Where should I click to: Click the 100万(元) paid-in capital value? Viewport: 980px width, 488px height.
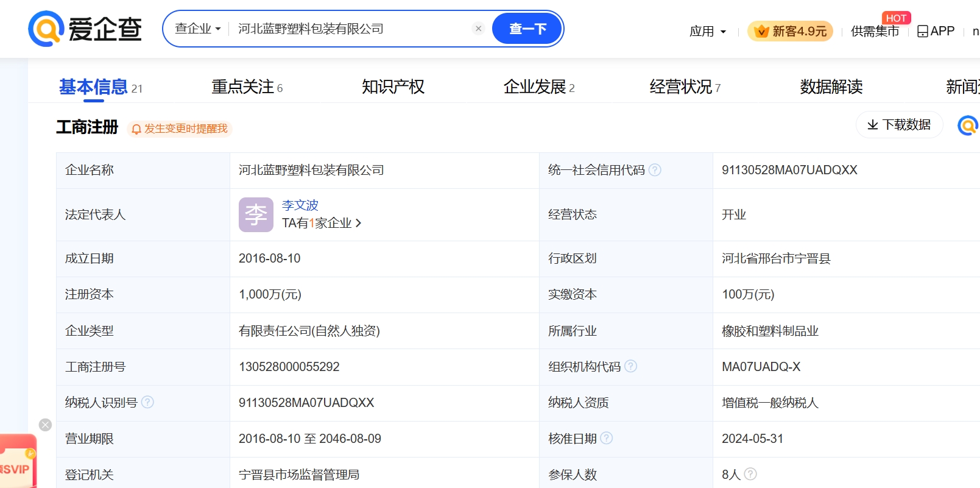click(748, 294)
